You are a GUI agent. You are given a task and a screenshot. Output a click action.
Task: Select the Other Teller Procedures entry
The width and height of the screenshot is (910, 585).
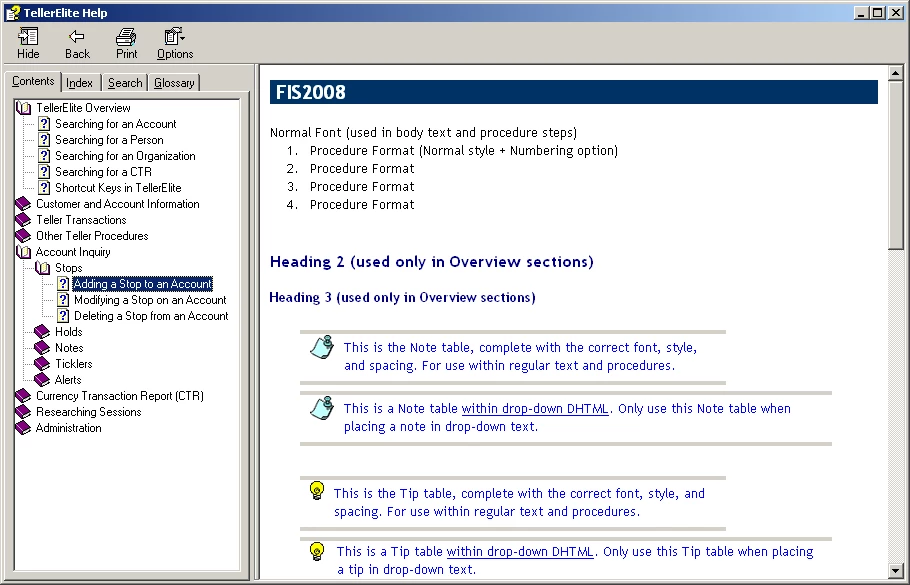tap(92, 236)
